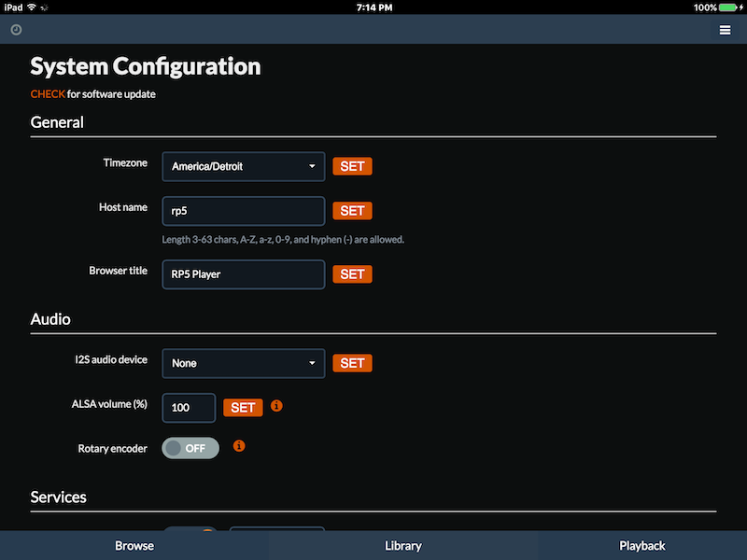The image size is (747, 560).
Task: Click the Rotary encoder label
Action: (112, 449)
